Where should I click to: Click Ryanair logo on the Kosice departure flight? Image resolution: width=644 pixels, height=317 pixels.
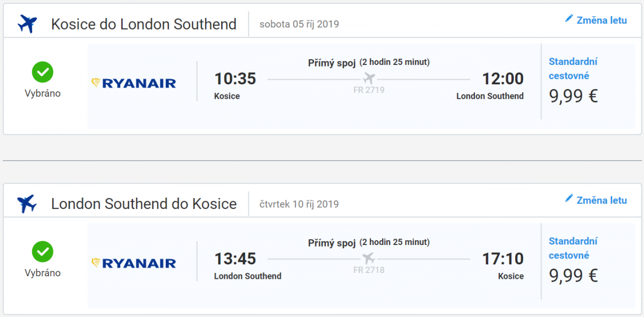(x=134, y=83)
